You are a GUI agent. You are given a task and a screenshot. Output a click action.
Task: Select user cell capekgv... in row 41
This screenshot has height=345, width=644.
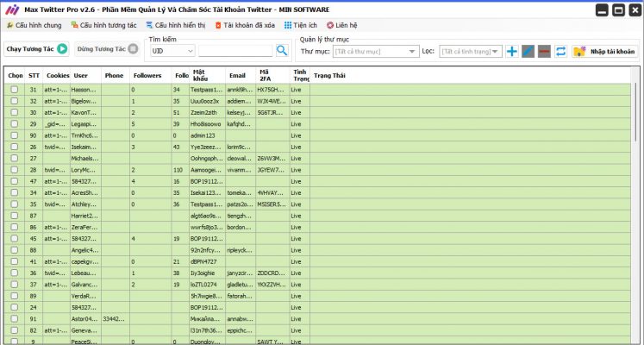85,261
